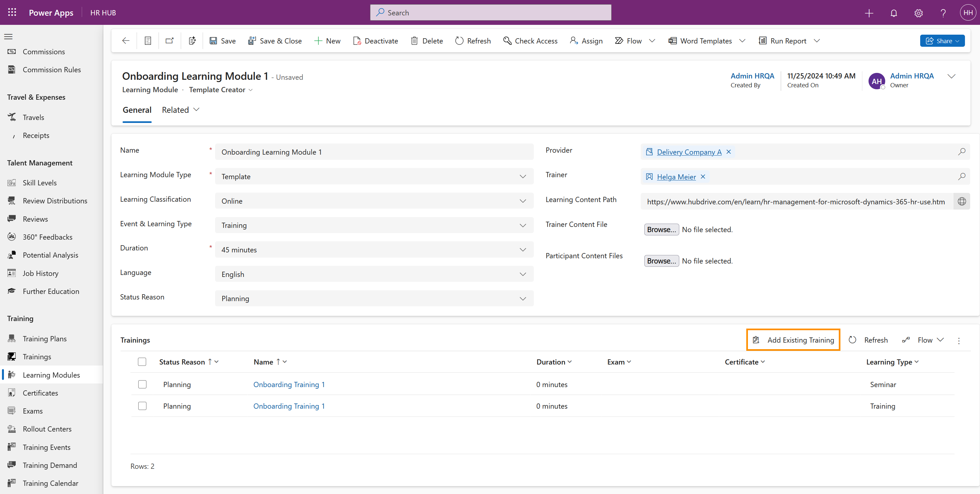Screen dimensions: 980x494
Task: Check the Seminar row Onboarding Training 1
Action: coord(142,384)
